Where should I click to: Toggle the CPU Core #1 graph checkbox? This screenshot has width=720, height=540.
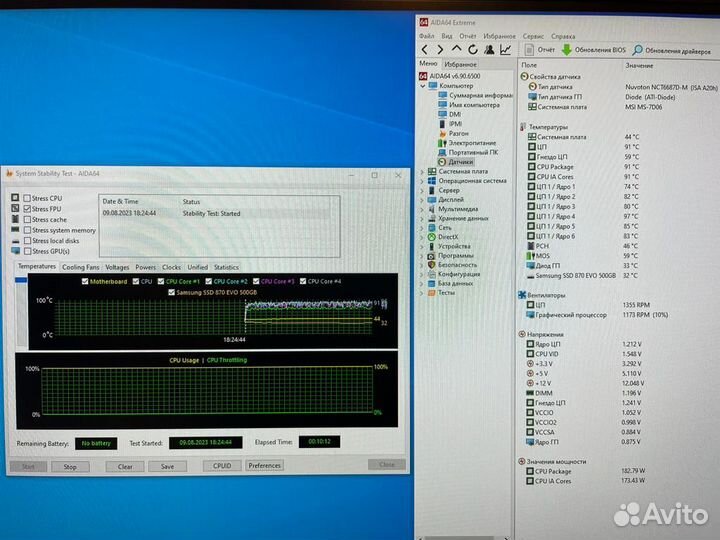161,281
